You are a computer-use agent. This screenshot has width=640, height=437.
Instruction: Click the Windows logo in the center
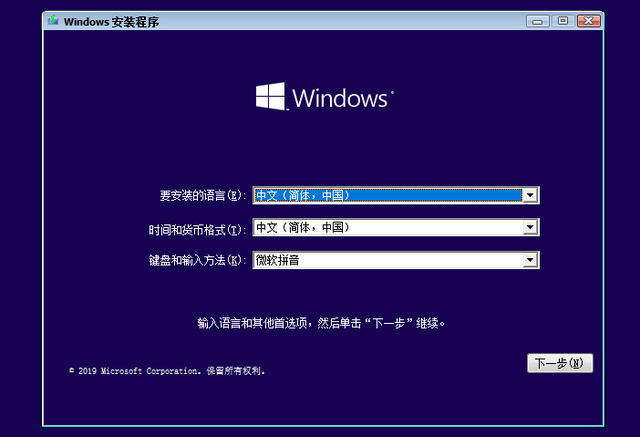pos(324,97)
